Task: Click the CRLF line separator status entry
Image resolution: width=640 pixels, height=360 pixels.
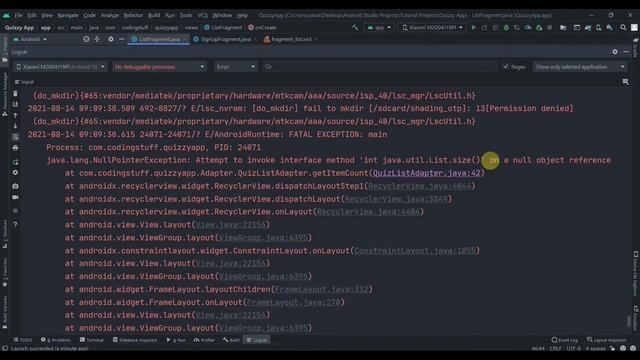Action: [555, 349]
